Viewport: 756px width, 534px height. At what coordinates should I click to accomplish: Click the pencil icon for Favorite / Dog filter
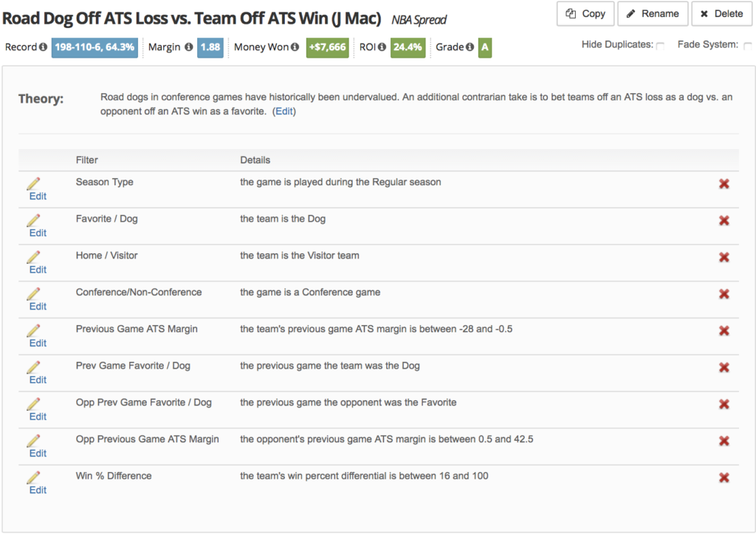click(x=33, y=220)
